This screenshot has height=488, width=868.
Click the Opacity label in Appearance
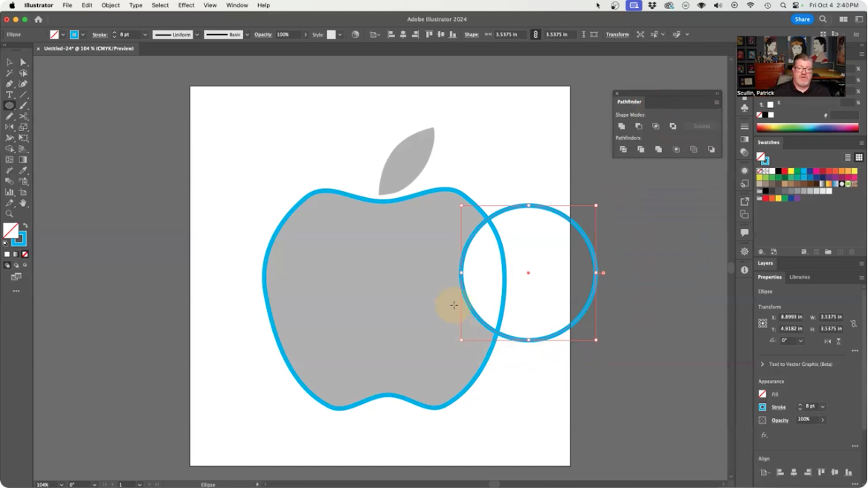[x=780, y=420]
